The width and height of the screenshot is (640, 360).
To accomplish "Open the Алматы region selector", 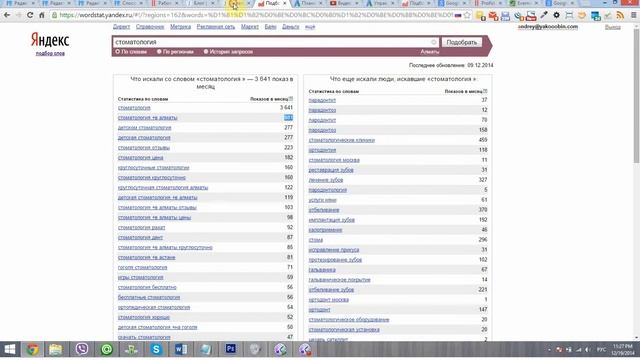I will tap(429, 52).
